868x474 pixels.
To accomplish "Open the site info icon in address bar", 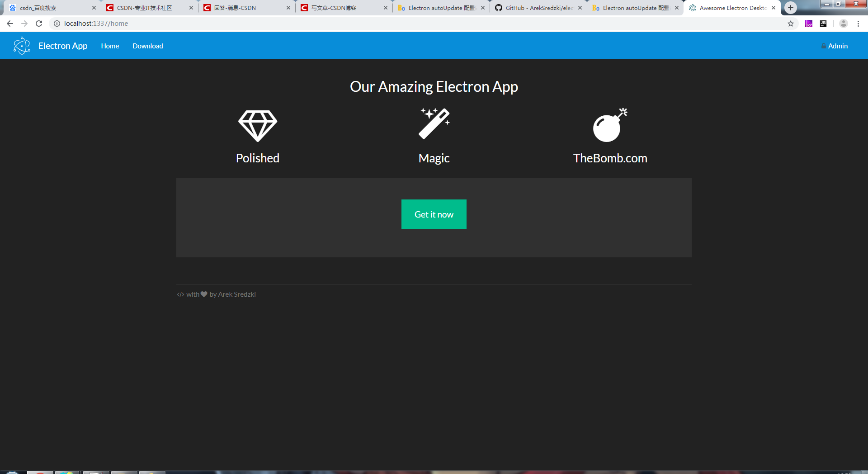I will pos(57,23).
